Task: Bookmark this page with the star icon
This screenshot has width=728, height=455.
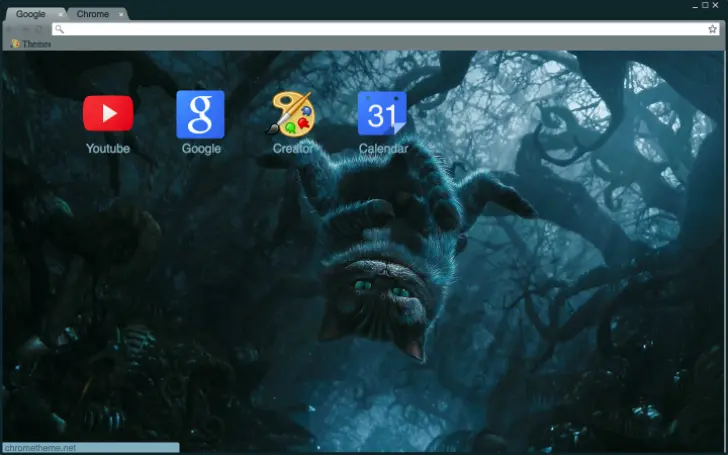Action: click(712, 29)
